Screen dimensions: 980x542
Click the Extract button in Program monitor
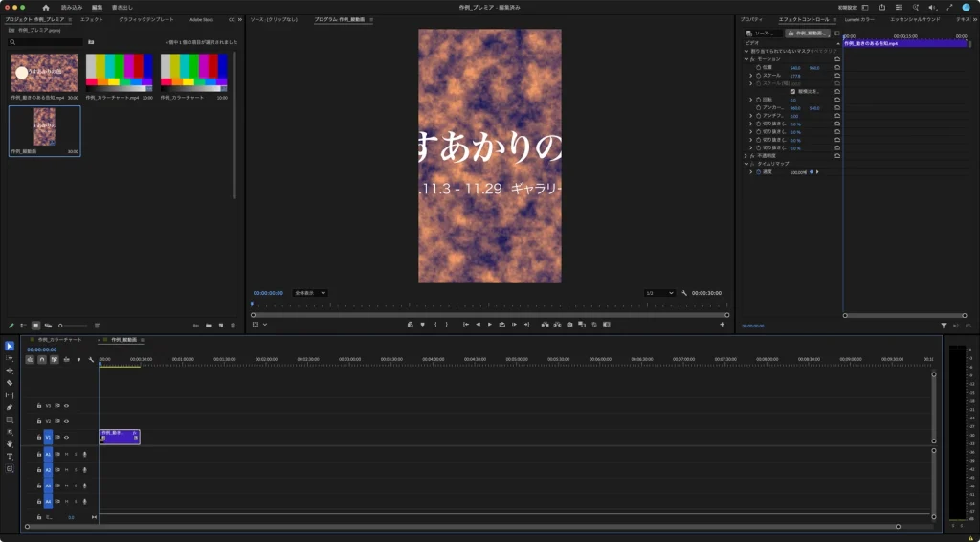coord(557,325)
